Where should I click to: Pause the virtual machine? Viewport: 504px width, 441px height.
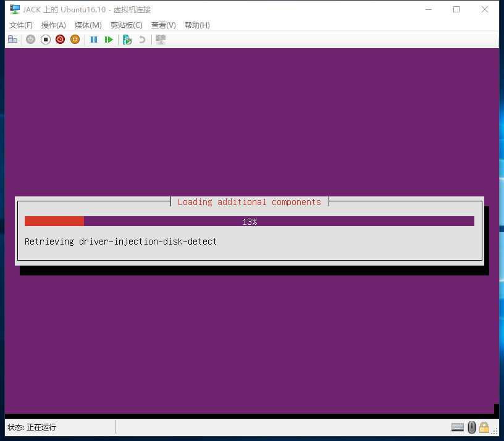tap(93, 40)
